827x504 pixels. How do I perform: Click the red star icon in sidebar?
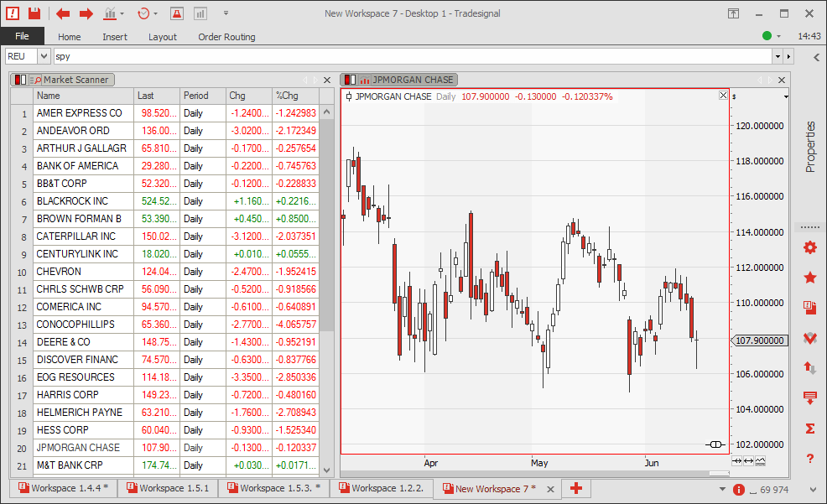(x=810, y=278)
